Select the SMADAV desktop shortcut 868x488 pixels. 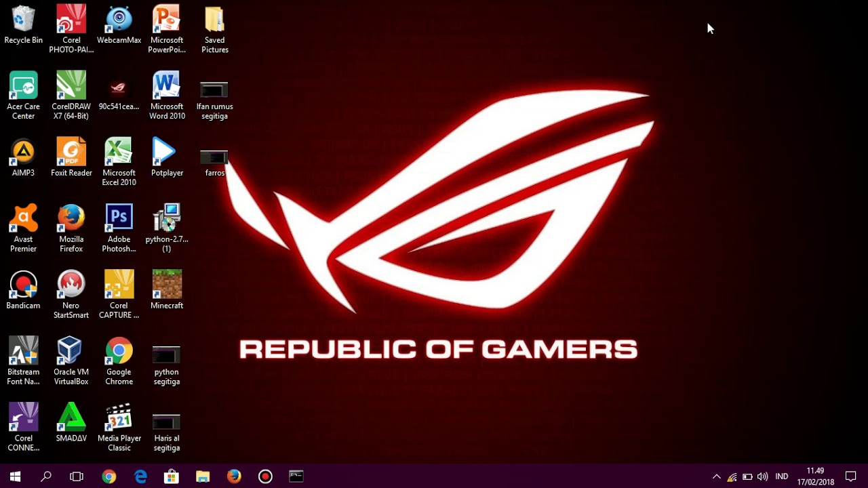pos(71,424)
